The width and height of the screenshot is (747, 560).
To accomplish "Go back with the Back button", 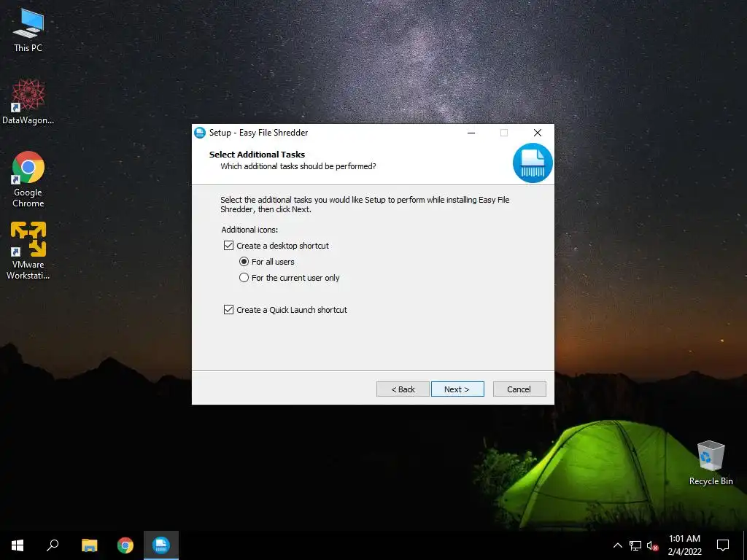I will [x=403, y=389].
